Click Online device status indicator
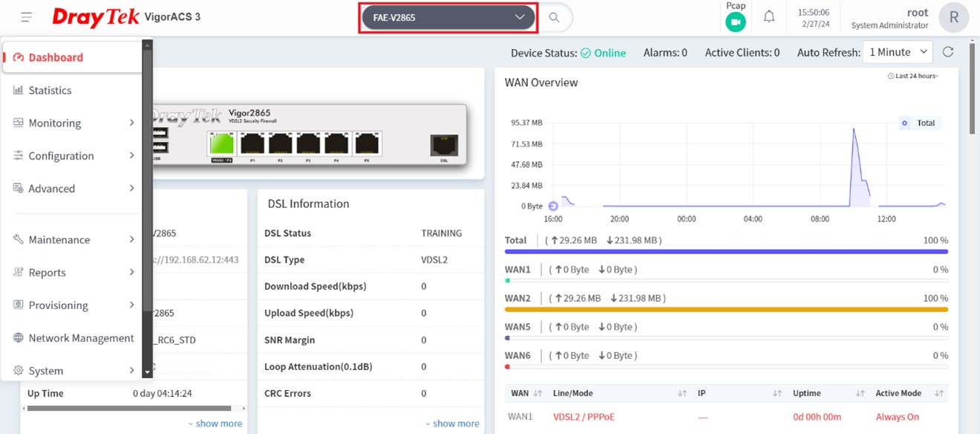This screenshot has height=434, width=980. coord(603,53)
